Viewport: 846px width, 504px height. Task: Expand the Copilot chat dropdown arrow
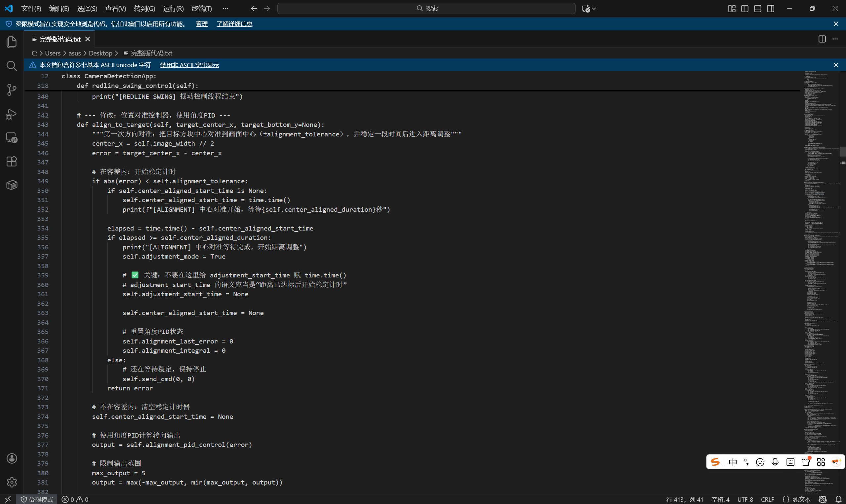pos(594,9)
